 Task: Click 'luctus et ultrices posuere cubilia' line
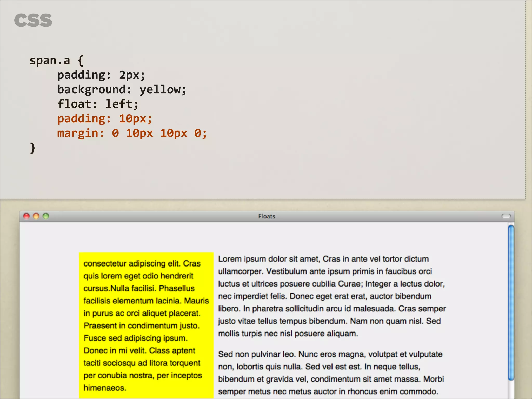pyautogui.click(x=331, y=284)
